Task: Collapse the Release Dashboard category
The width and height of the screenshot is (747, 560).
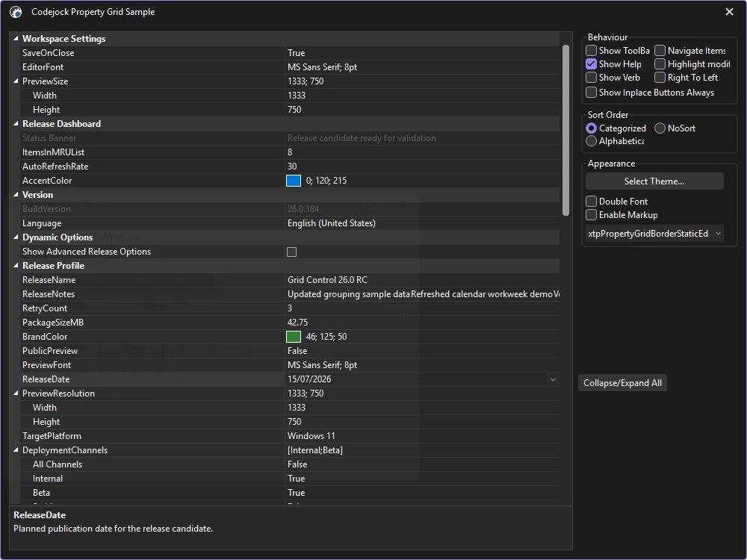Action: (x=16, y=124)
